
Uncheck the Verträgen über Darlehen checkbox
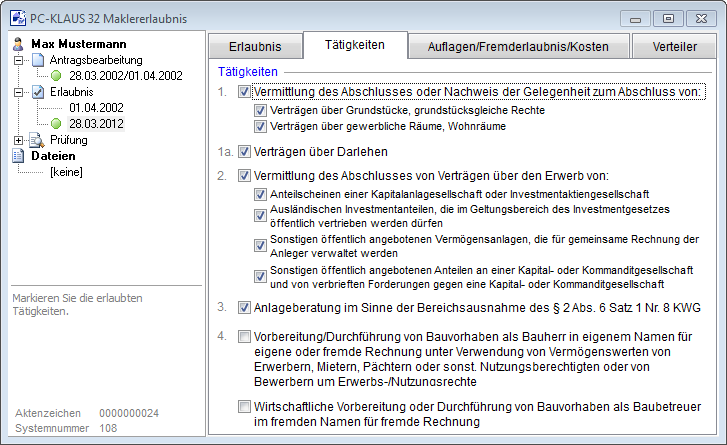245,152
